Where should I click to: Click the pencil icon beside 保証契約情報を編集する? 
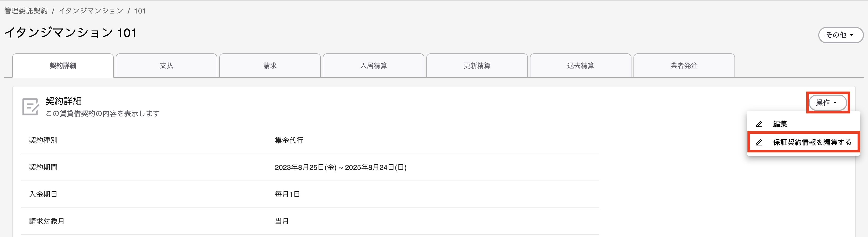(x=759, y=142)
